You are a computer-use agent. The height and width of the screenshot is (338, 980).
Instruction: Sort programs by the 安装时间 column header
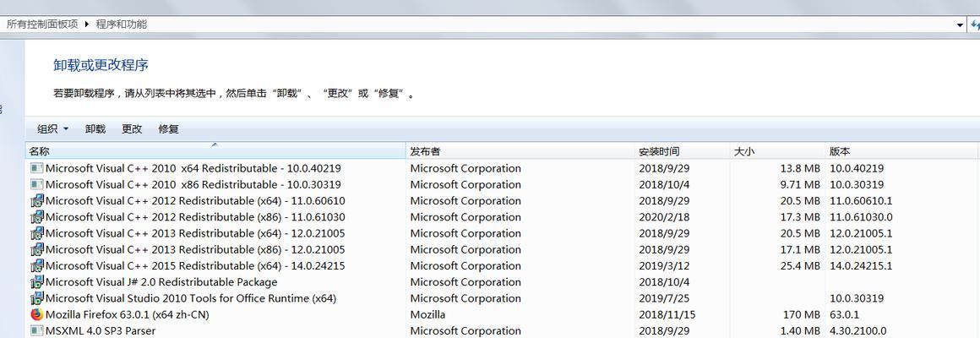pos(683,151)
